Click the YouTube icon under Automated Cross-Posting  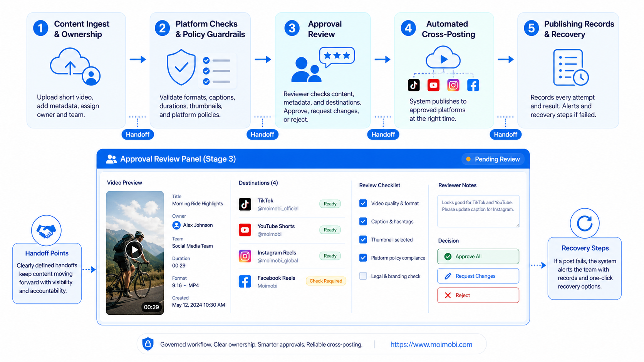433,85
